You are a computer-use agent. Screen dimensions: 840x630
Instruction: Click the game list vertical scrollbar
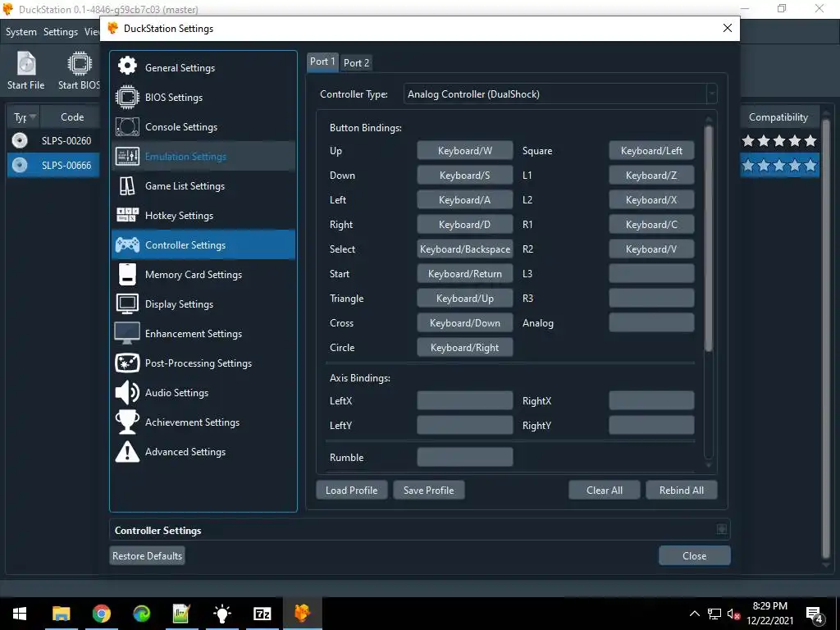(x=825, y=337)
